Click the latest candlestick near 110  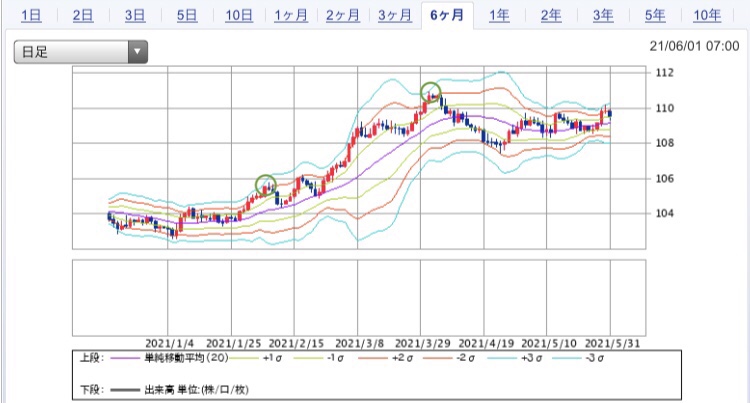(x=609, y=113)
